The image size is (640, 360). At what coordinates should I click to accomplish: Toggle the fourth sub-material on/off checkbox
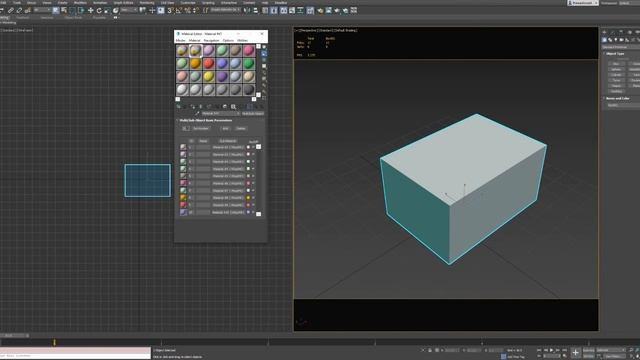pos(253,169)
